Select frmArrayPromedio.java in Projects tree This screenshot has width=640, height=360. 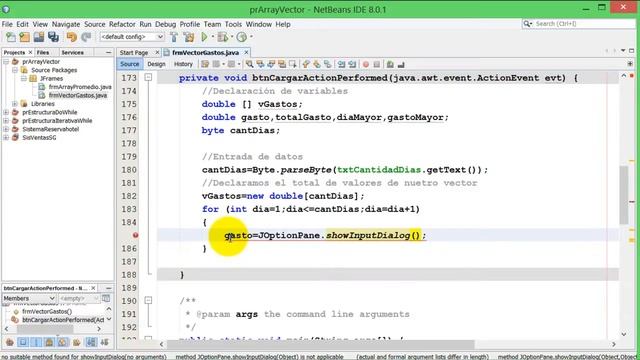point(80,87)
